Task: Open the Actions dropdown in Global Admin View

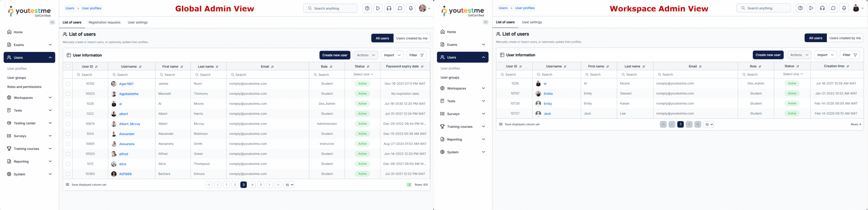Action: [x=366, y=55]
